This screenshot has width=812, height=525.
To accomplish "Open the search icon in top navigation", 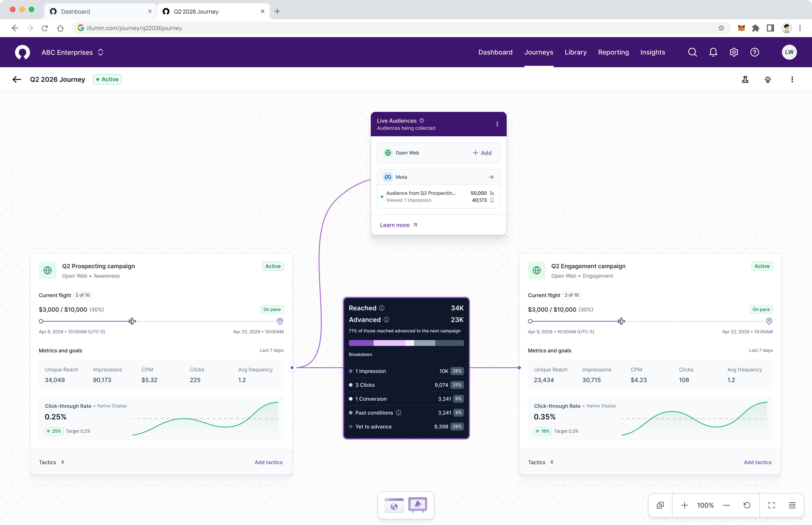I will pos(692,52).
